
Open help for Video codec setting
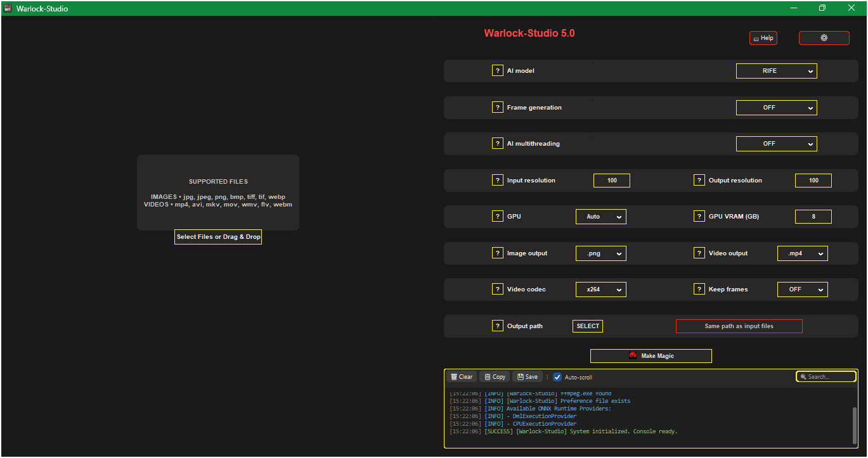(x=498, y=289)
